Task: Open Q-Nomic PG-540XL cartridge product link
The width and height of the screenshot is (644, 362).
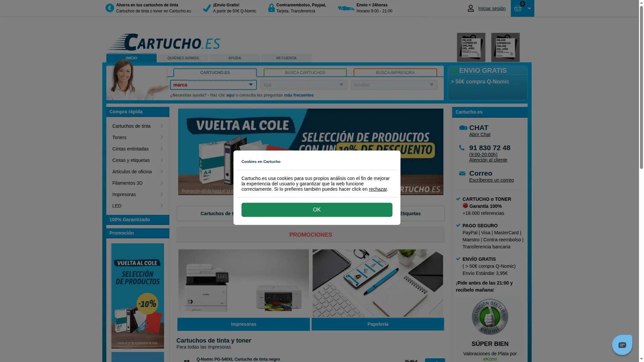Action: coord(238,359)
